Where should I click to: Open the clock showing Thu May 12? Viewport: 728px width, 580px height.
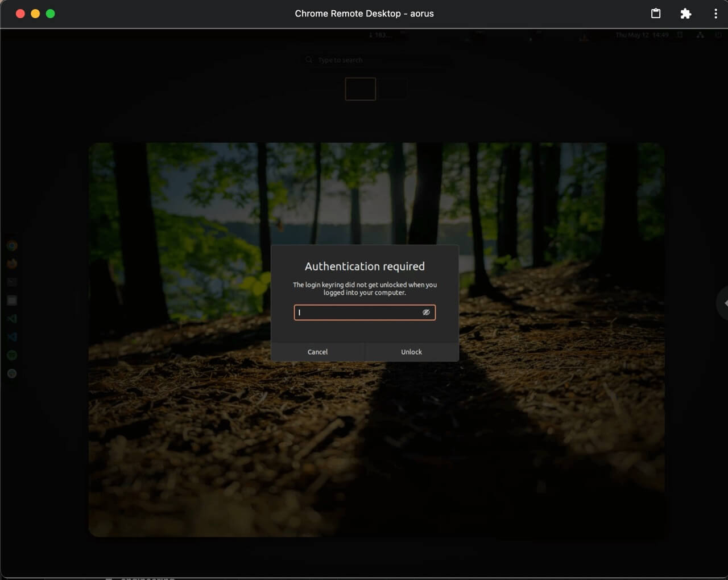(642, 35)
